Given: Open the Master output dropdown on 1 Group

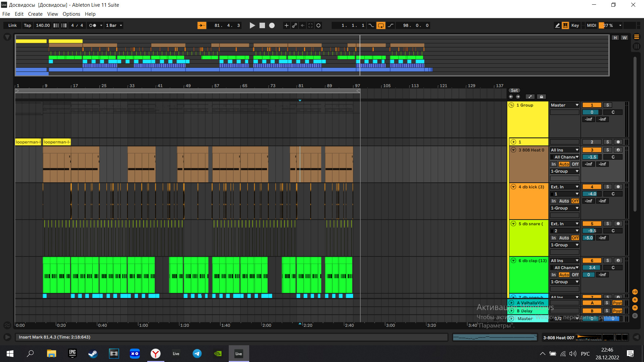Looking at the screenshot, I should point(565,105).
